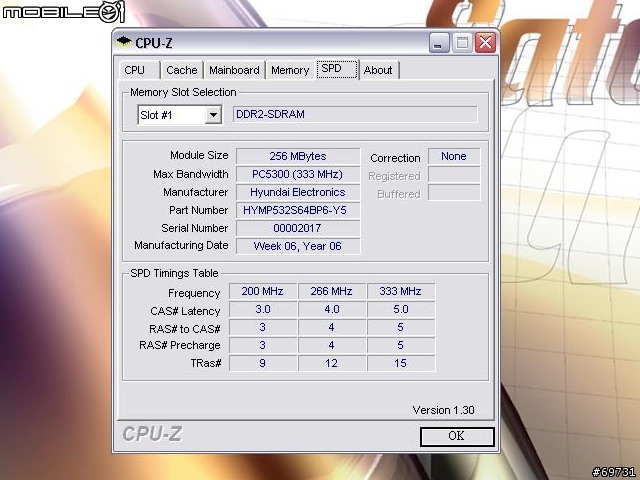The width and height of the screenshot is (640, 480).
Task: Click the CAS# Latency value 3.0
Action: (x=262, y=309)
